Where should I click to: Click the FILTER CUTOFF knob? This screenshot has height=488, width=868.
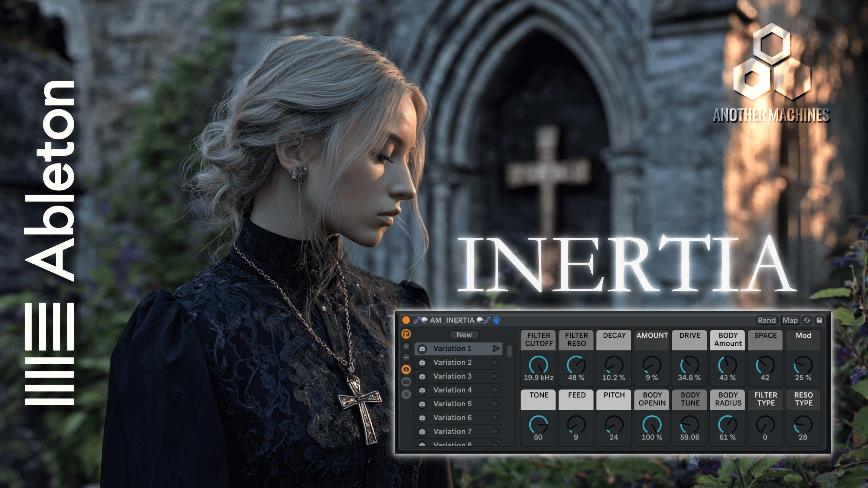coord(538,365)
